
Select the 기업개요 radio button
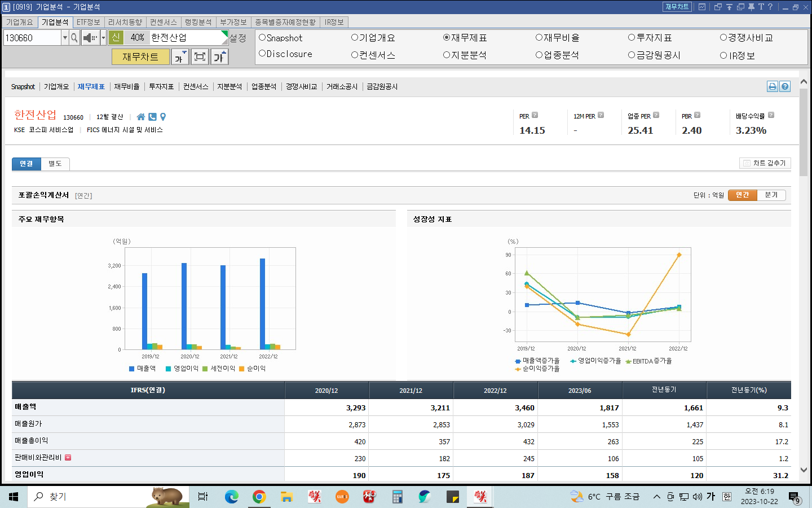click(x=354, y=38)
